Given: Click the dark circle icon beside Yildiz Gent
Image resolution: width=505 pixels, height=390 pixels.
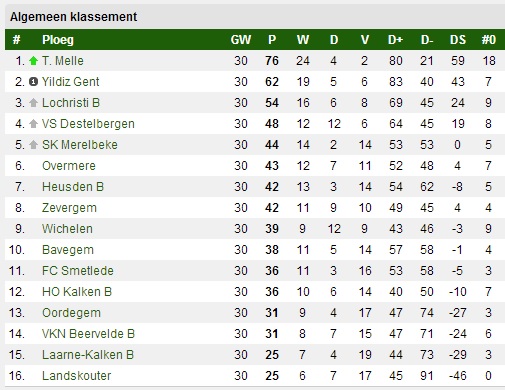Looking at the screenshot, I should (33, 82).
